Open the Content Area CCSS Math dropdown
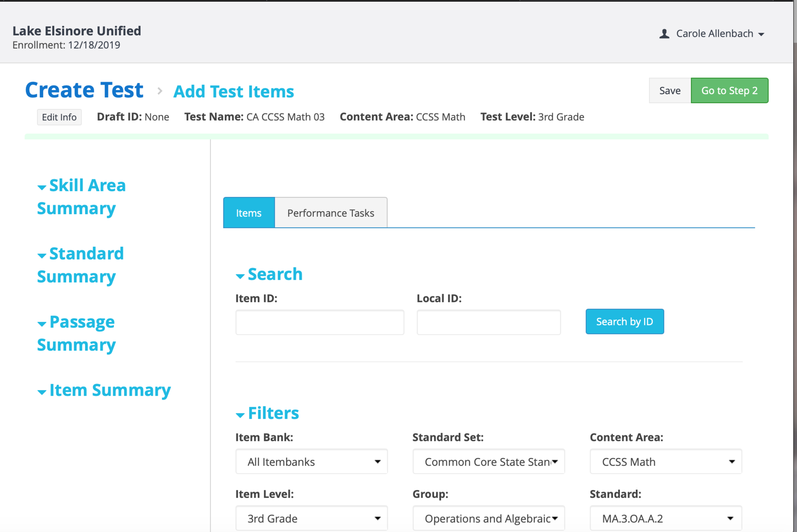 click(665, 462)
